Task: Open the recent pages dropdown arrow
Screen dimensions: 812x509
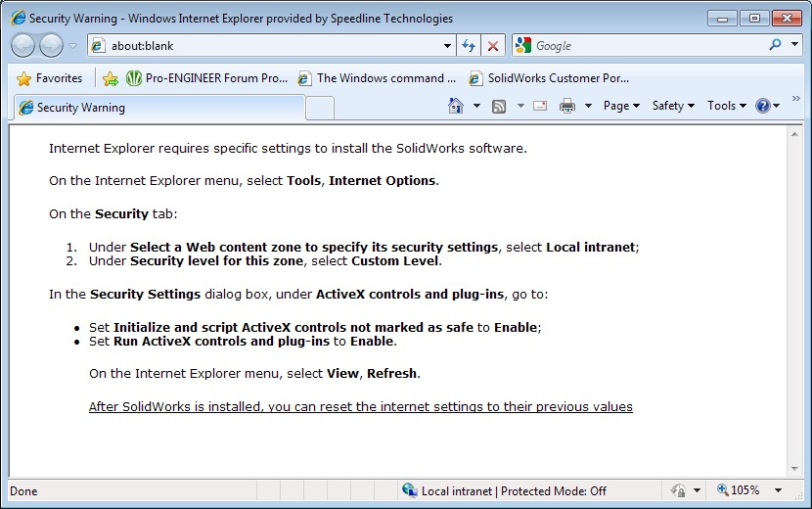Action: point(73,46)
